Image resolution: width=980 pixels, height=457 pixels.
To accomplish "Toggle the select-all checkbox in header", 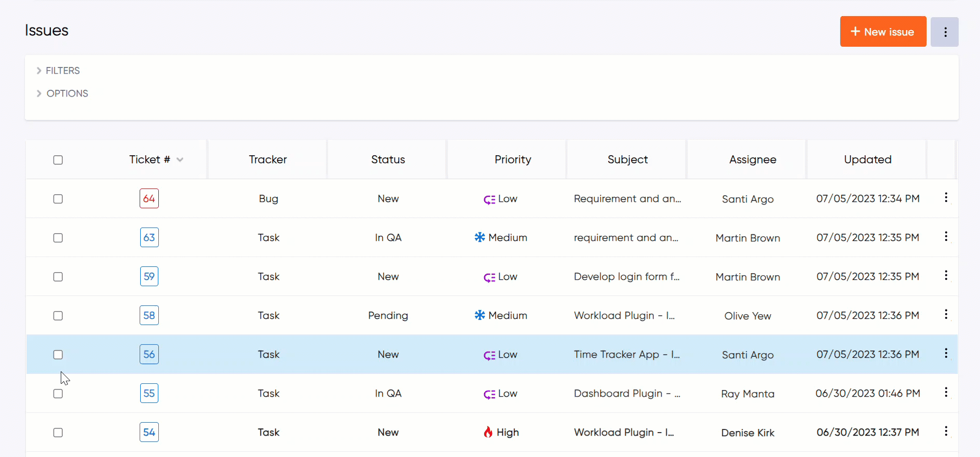I will [x=58, y=160].
